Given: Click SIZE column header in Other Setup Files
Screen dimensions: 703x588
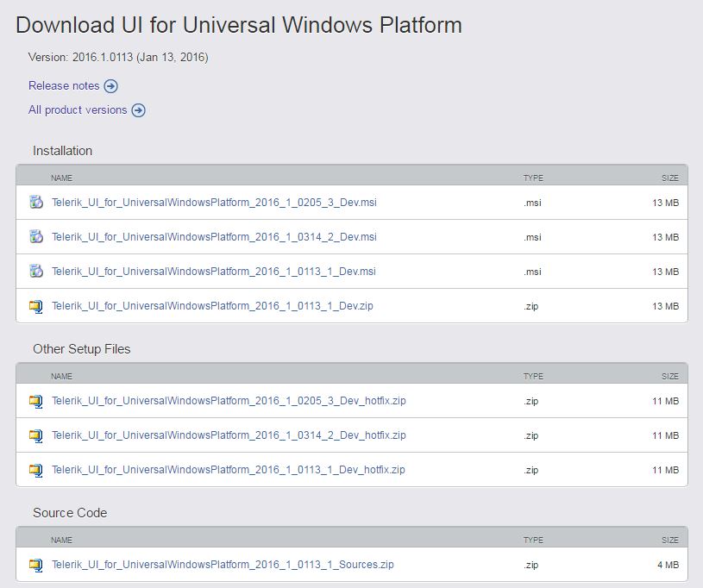Looking at the screenshot, I should (669, 376).
